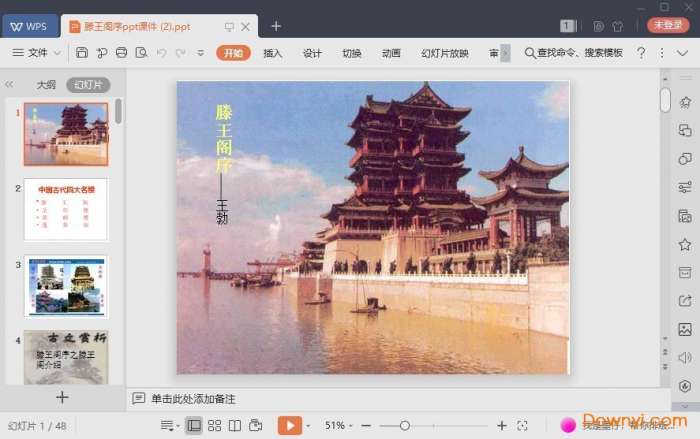
Task: Add a new tab with plus button
Action: 276,26
